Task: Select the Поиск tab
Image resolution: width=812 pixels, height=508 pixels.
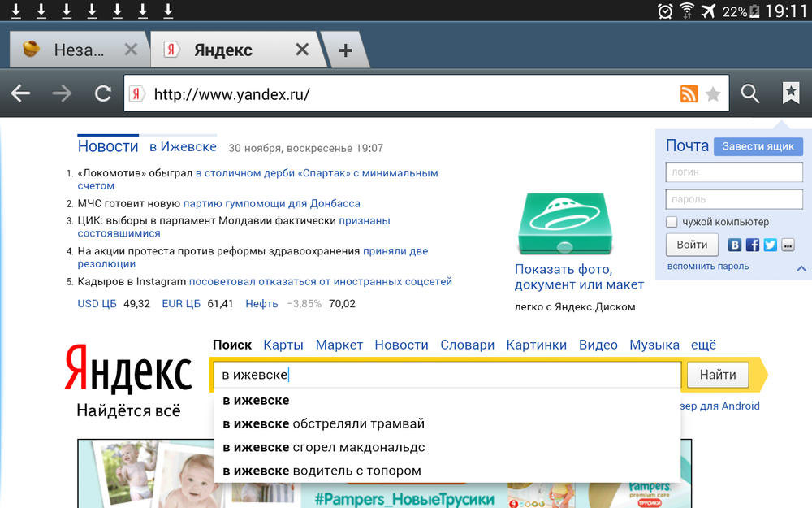Action: click(232, 345)
